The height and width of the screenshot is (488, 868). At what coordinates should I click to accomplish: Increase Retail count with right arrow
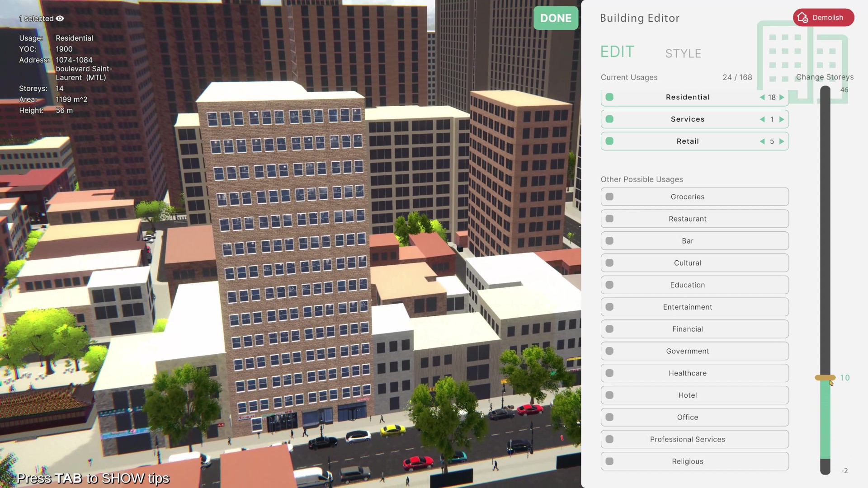782,141
